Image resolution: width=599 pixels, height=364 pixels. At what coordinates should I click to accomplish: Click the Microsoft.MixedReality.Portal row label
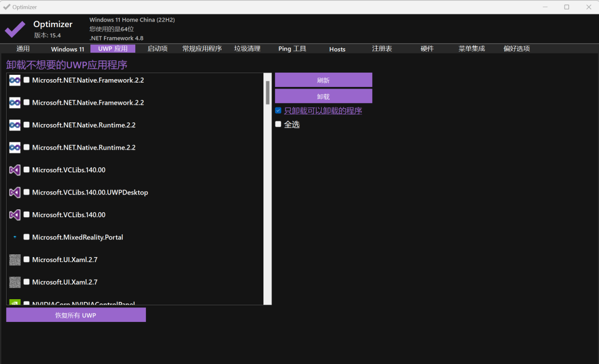tap(78, 237)
